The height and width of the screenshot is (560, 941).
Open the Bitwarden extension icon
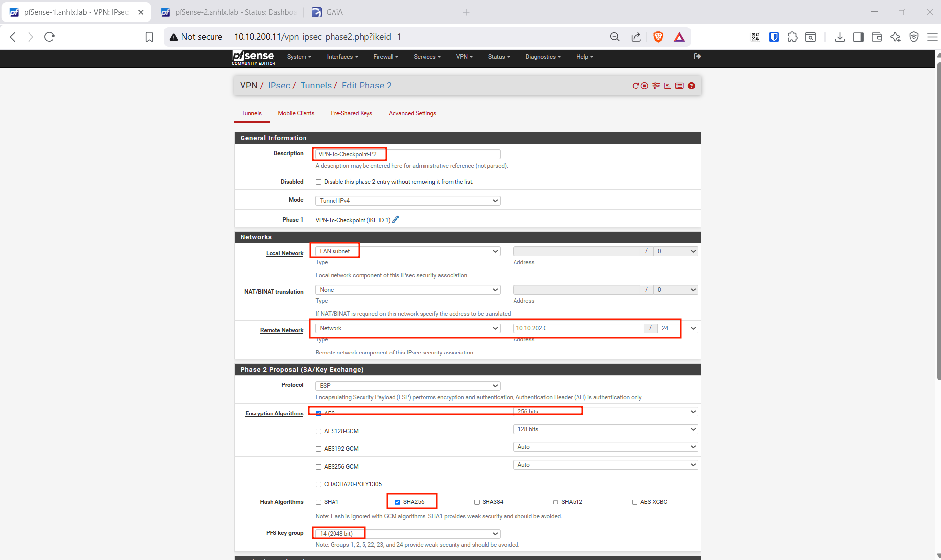pyautogui.click(x=774, y=37)
